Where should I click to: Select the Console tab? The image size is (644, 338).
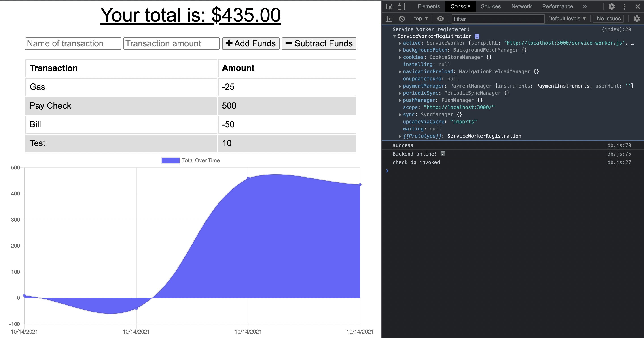point(460,6)
